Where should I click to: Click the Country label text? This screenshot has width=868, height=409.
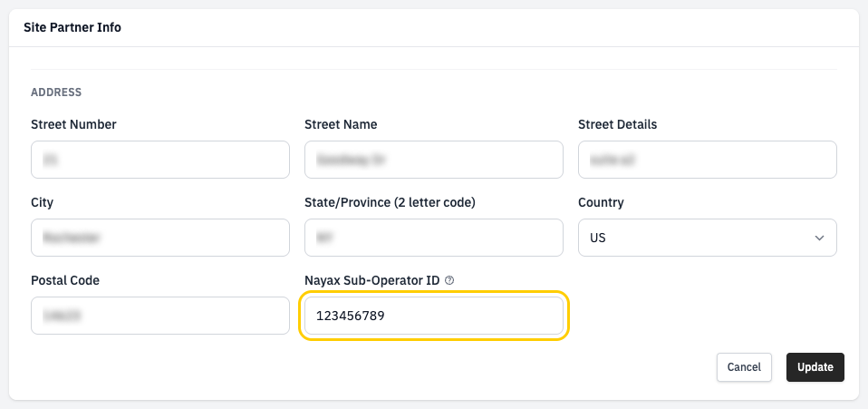(602, 203)
